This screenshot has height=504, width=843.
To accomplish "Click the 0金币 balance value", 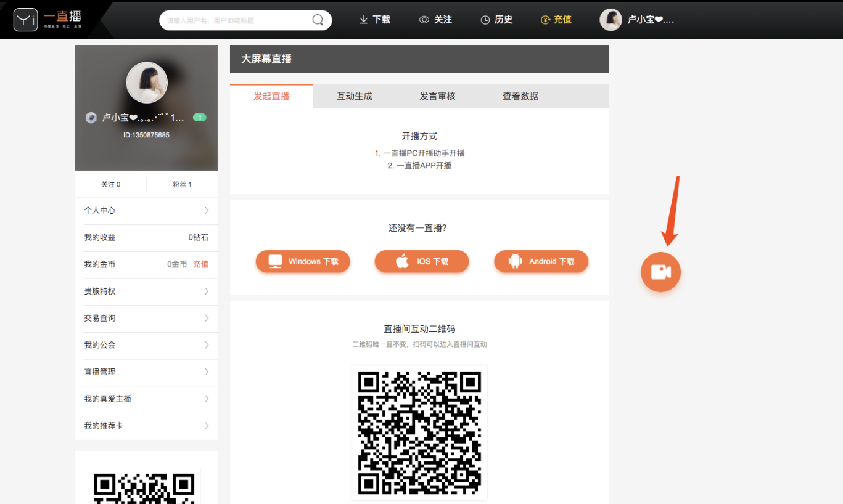I will click(x=177, y=264).
